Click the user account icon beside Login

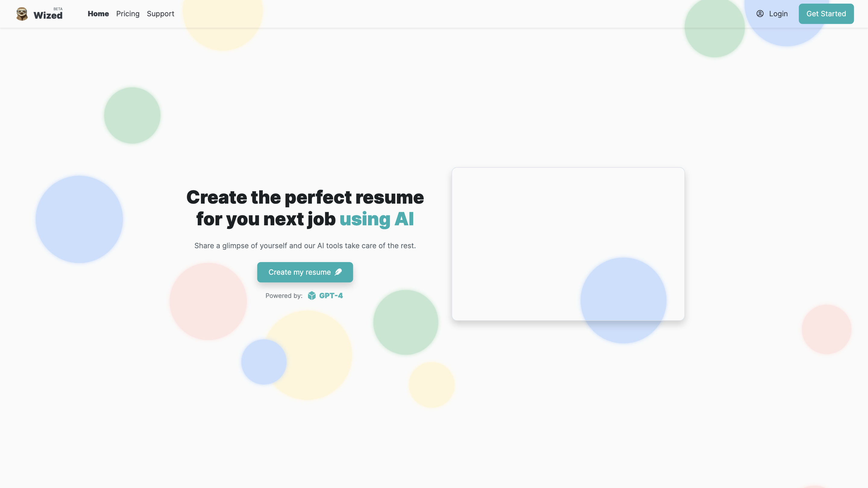point(760,14)
